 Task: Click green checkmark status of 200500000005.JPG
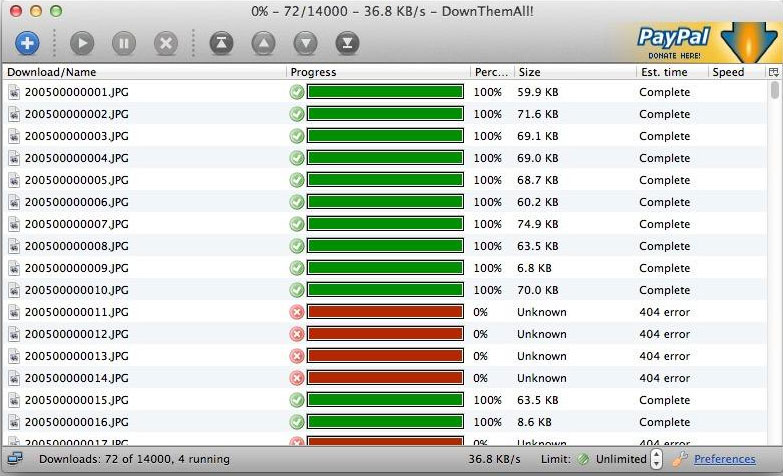[297, 180]
